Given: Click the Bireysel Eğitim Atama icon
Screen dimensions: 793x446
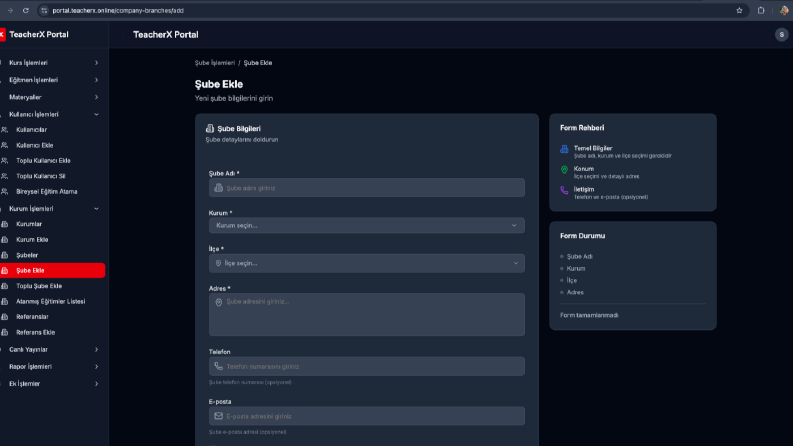Looking at the screenshot, I should click(x=5, y=192).
